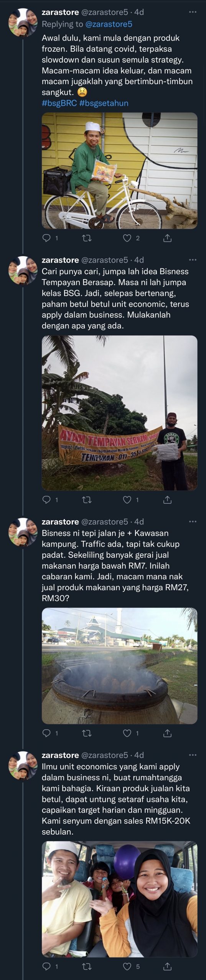Open the #bsgsetahun hashtag
Image resolution: width=206 pixels, height=980 pixels.
point(104,103)
